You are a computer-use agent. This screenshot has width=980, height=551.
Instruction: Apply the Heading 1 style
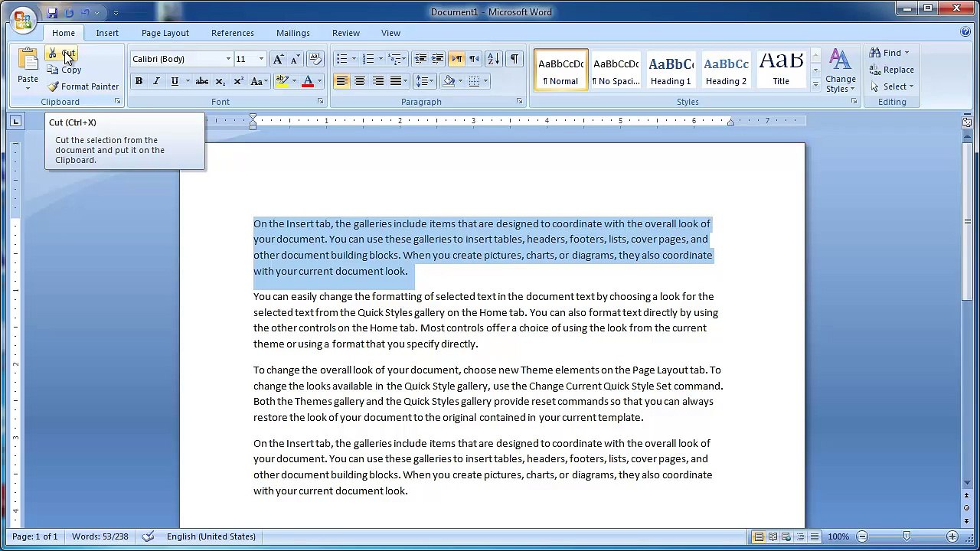[x=671, y=70]
